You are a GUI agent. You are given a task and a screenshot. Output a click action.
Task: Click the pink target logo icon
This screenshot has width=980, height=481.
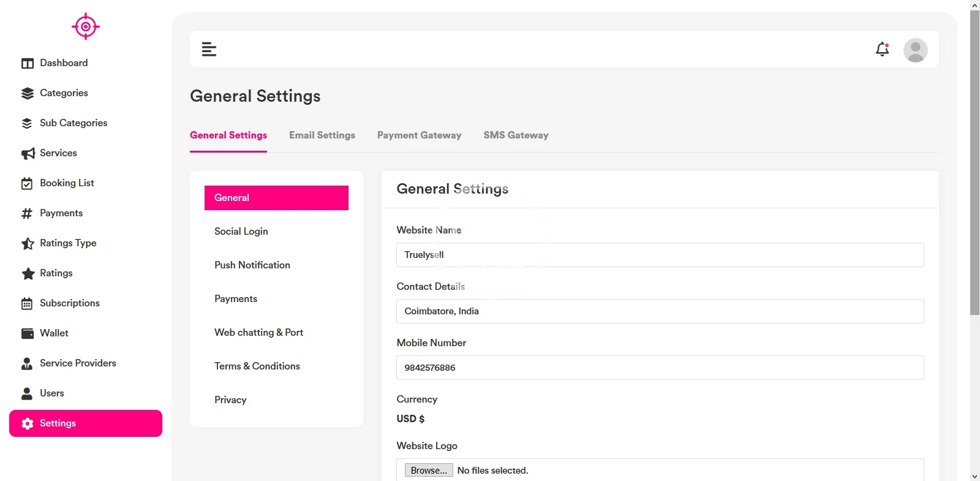(x=86, y=26)
